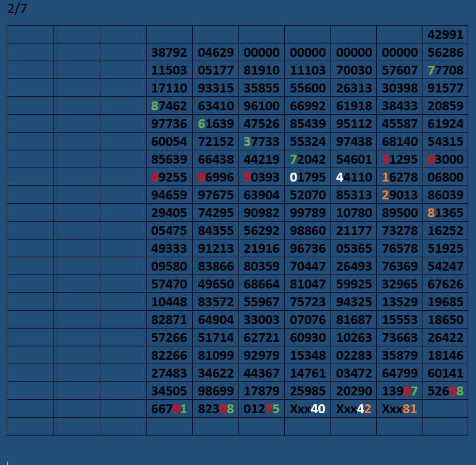Select the cell containing 44110
Screen dimensions: 476x465
point(353,177)
